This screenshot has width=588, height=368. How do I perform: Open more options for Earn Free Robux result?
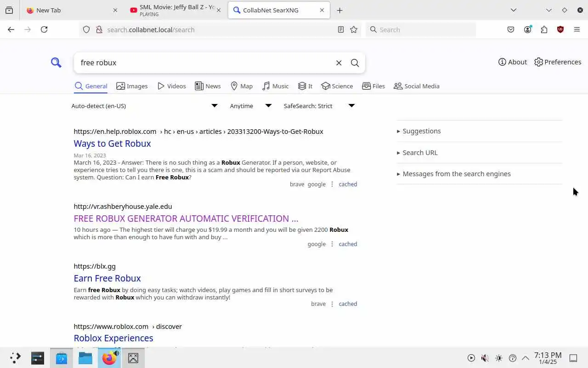[x=332, y=304]
